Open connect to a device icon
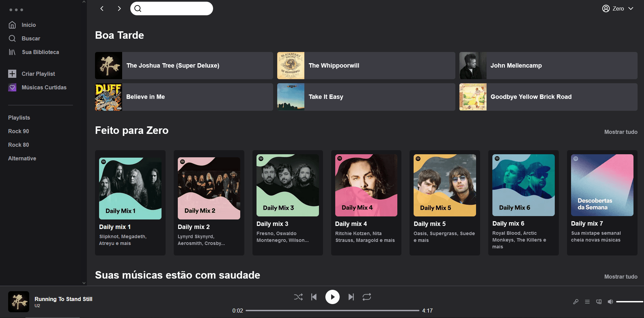 tap(599, 302)
